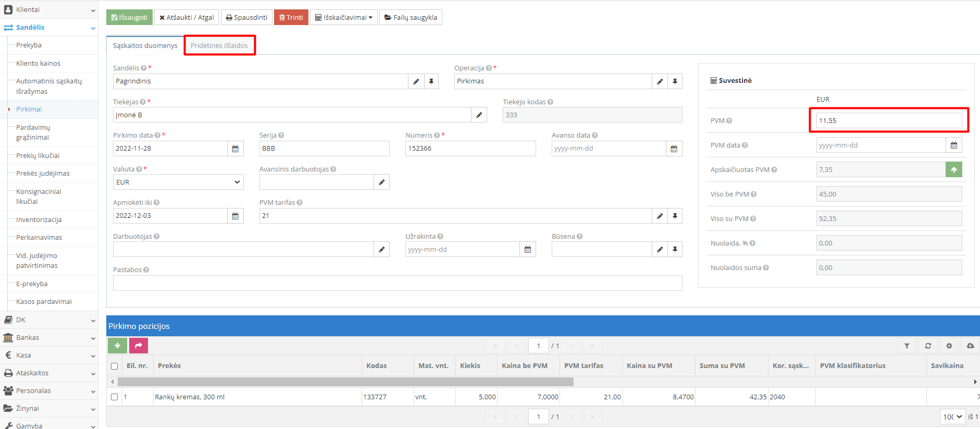The width and height of the screenshot is (980, 429).
Task: Open Prekių likučiai in sidebar
Action: point(38,155)
